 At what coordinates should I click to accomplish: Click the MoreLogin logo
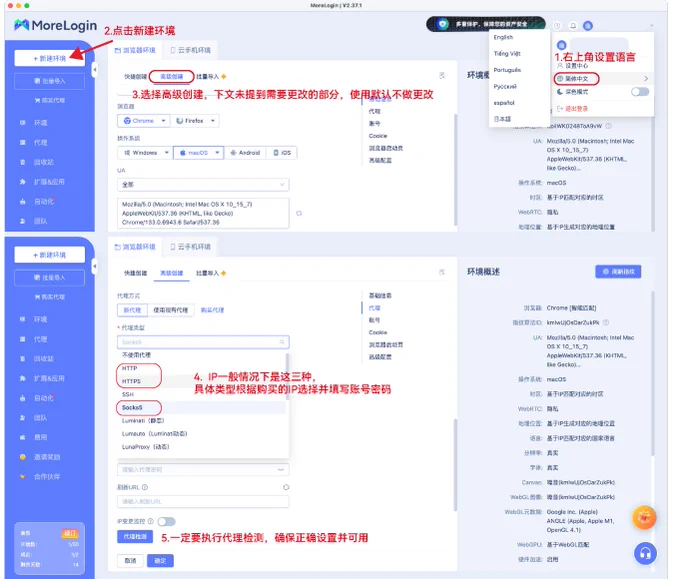pyautogui.click(x=55, y=25)
